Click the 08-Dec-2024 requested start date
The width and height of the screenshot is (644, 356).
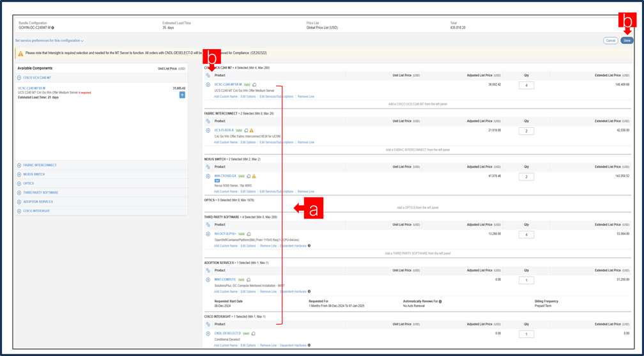[222, 306]
